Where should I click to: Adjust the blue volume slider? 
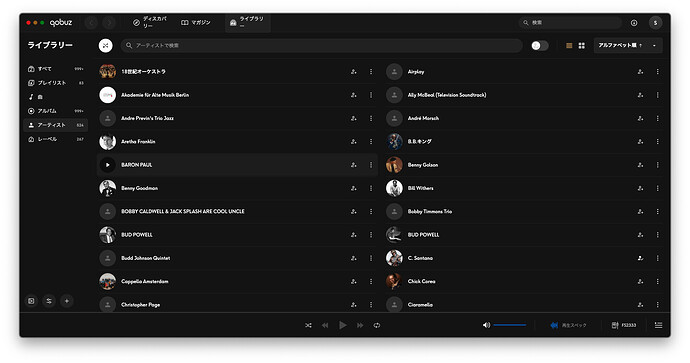(x=510, y=325)
